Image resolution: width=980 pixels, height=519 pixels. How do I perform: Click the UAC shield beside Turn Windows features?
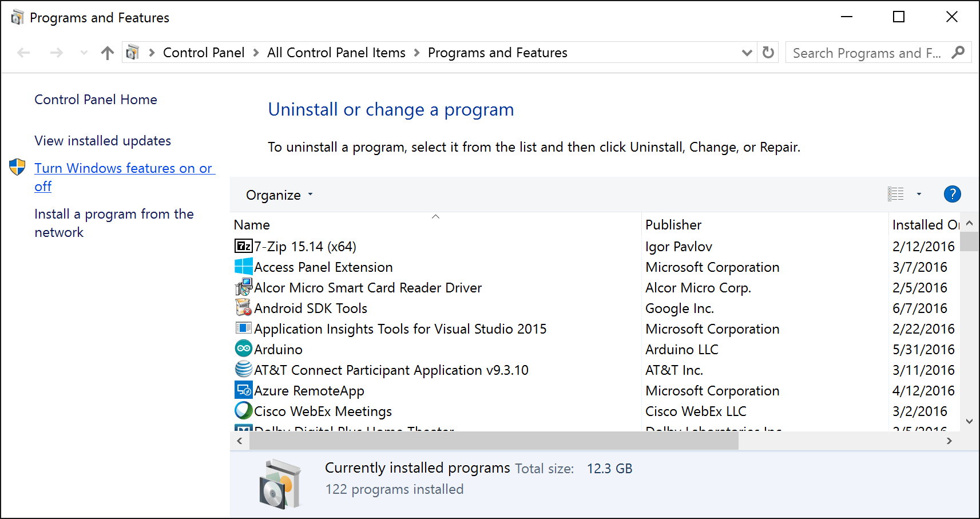(x=17, y=167)
